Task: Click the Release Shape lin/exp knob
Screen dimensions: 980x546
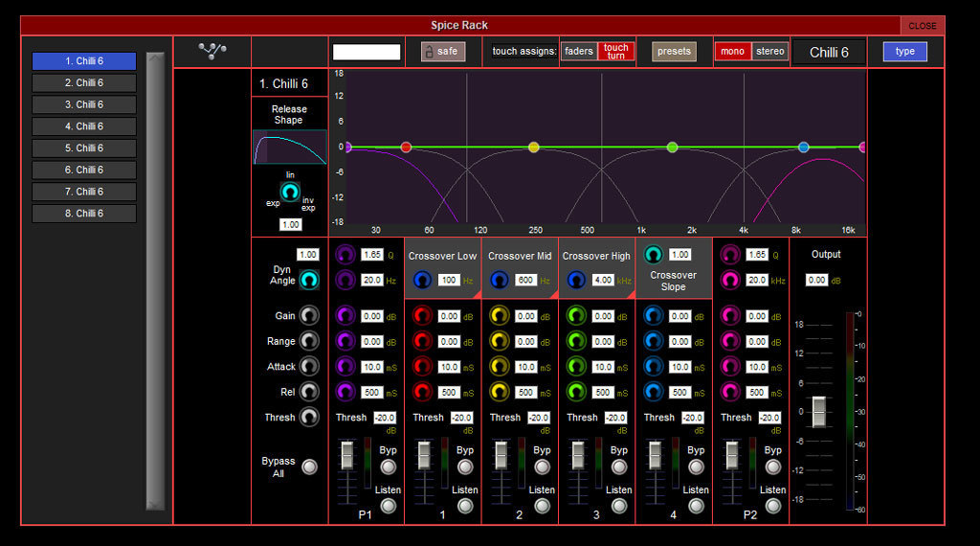Action: [x=289, y=192]
